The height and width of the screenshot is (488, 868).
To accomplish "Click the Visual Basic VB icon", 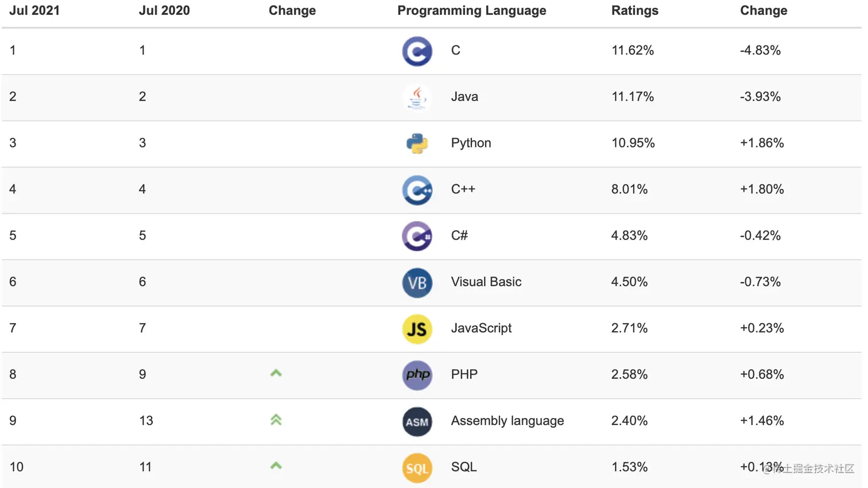I will (417, 283).
